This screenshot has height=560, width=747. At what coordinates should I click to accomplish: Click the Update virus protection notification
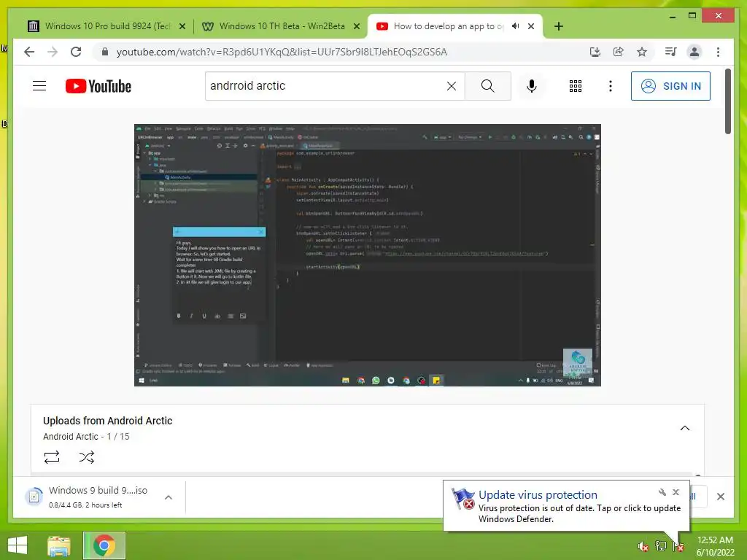(566, 506)
